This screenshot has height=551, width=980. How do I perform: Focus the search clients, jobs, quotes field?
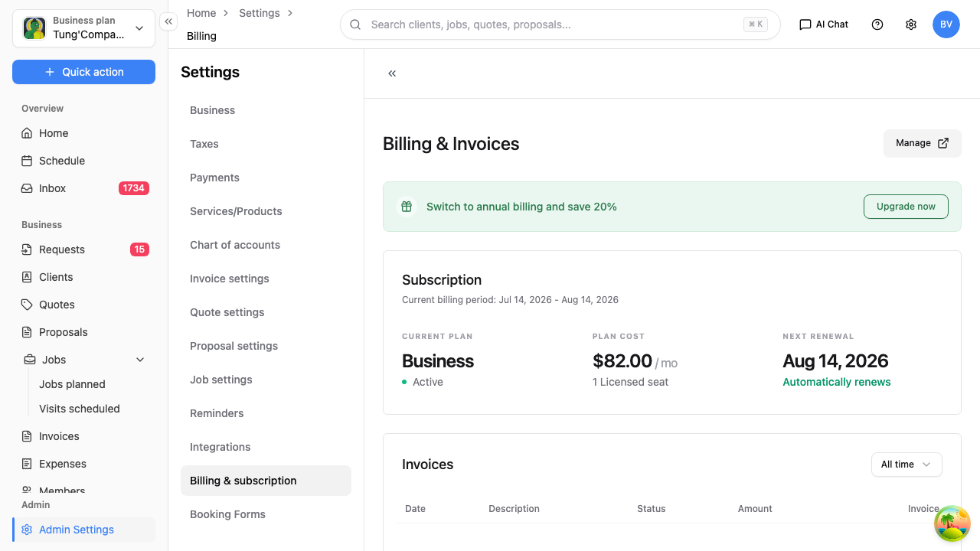coord(560,24)
